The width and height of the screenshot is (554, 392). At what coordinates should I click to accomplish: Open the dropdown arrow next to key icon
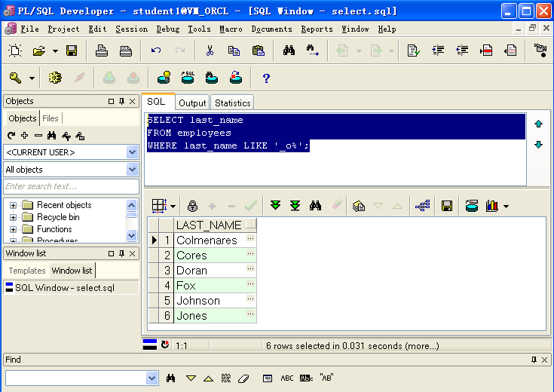32,78
